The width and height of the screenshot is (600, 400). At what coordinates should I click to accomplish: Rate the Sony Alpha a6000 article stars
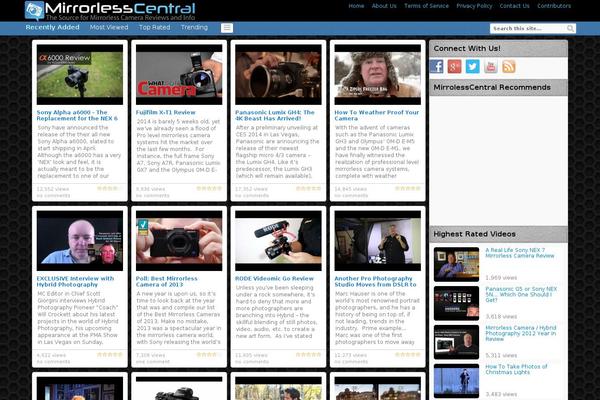click(x=109, y=188)
